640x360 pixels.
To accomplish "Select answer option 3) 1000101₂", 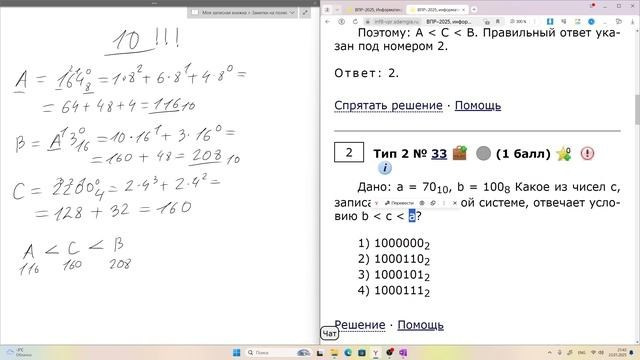I will (394, 276).
